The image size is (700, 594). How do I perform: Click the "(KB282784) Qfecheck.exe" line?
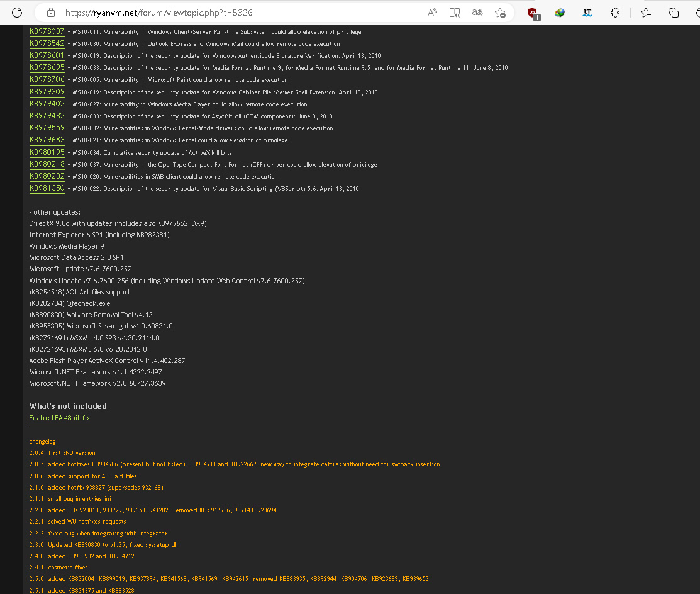click(70, 303)
